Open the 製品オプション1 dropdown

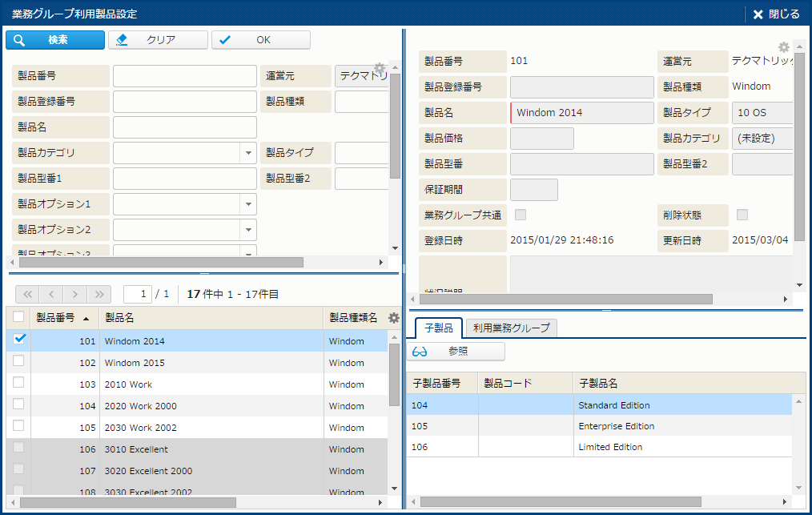247,204
